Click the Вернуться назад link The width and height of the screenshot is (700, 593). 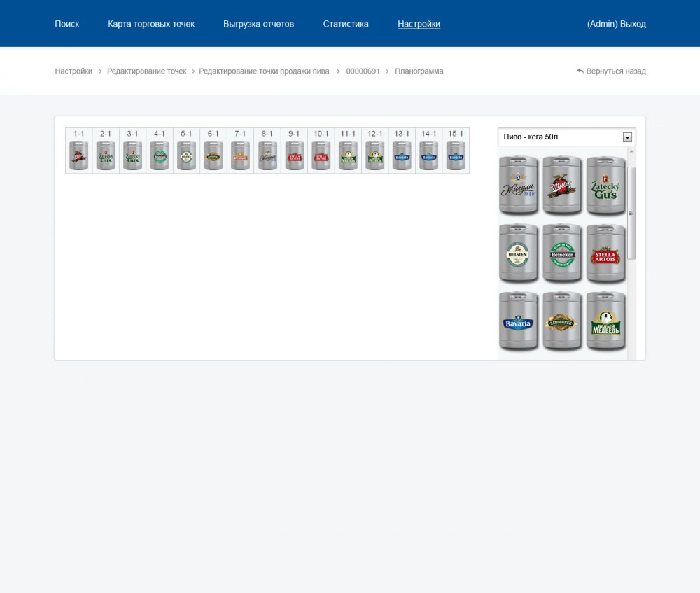pos(611,71)
